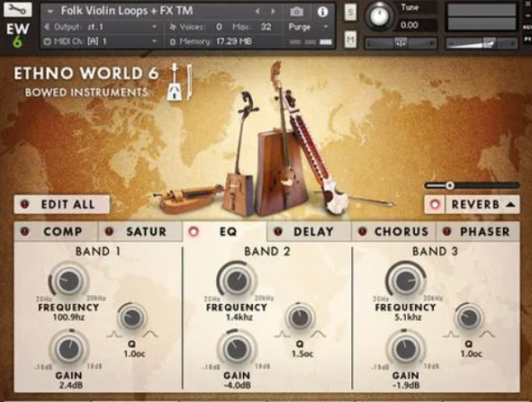Switch to the DELAY tab
Image resolution: width=532 pixels, height=402 pixels.
click(x=309, y=231)
